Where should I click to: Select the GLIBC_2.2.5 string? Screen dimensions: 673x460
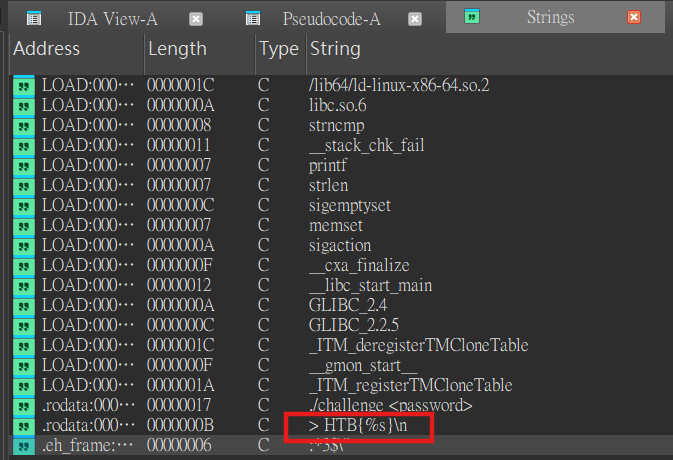coord(354,325)
